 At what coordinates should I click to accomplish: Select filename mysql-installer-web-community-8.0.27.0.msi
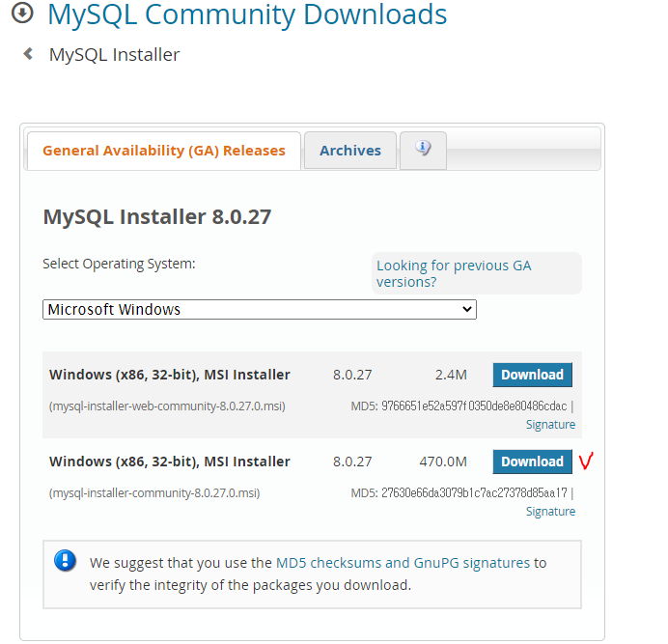click(167, 406)
